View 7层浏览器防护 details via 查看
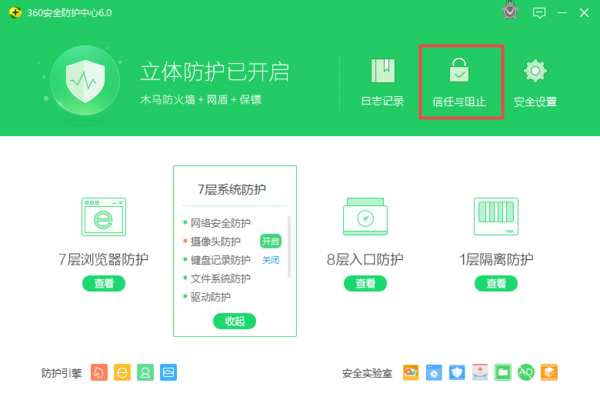600x400 pixels. pyautogui.click(x=104, y=283)
